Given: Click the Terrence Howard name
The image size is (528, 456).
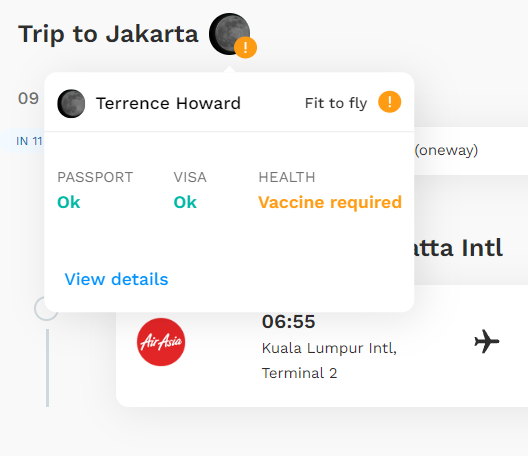Looking at the screenshot, I should click(168, 103).
